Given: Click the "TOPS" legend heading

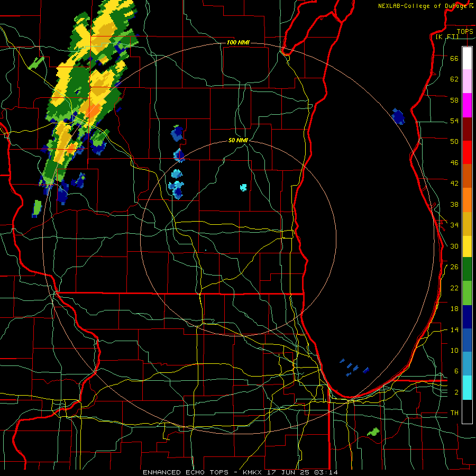Looking at the screenshot, I should (465, 31).
